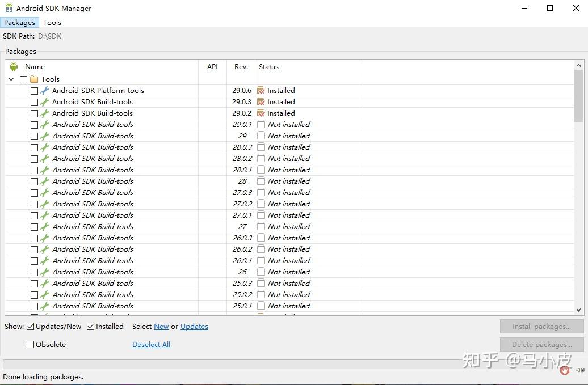Click the API column header
The height and width of the screenshot is (385, 588).
[x=212, y=67]
